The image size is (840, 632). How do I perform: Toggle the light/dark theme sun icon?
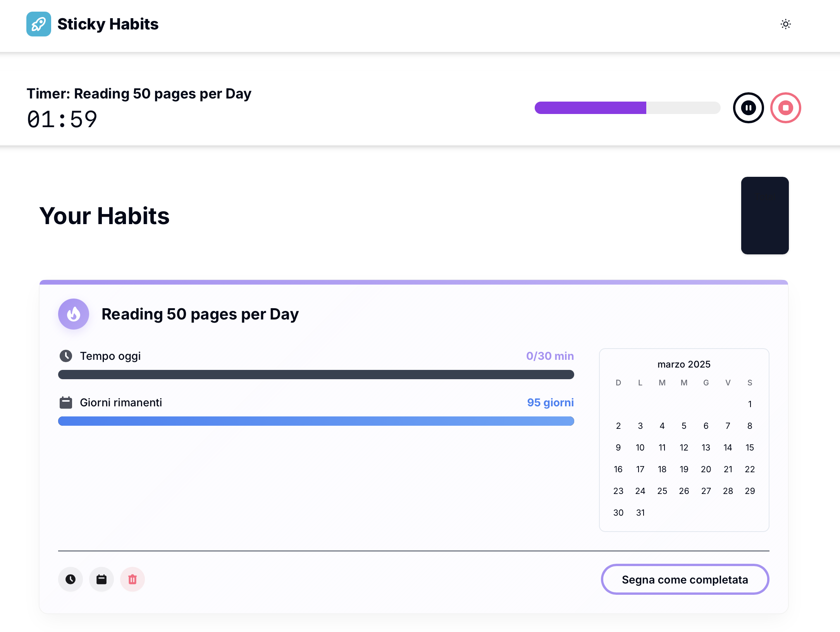pos(785,24)
